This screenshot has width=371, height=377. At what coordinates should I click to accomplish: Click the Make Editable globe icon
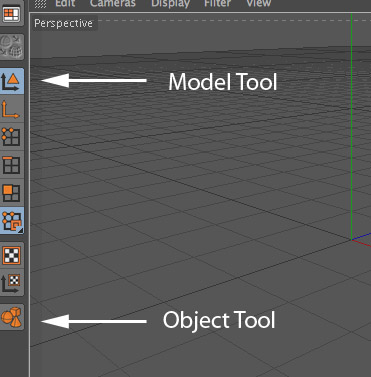12,47
